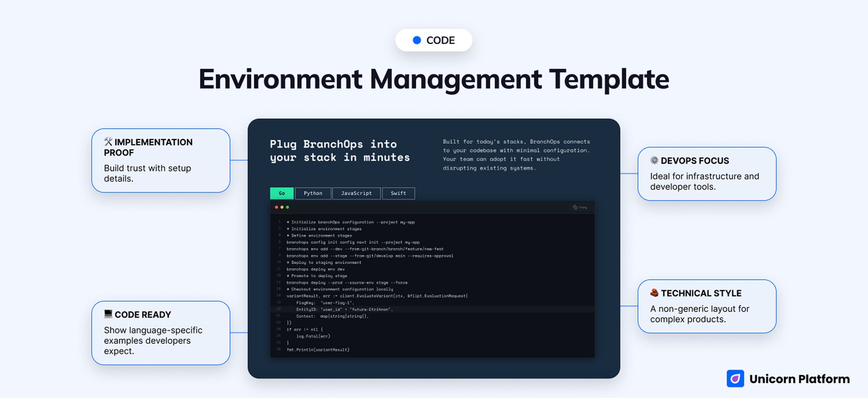Click the IMPLEMENTATION PROOF card title
The height and width of the screenshot is (398, 868).
coord(148,147)
